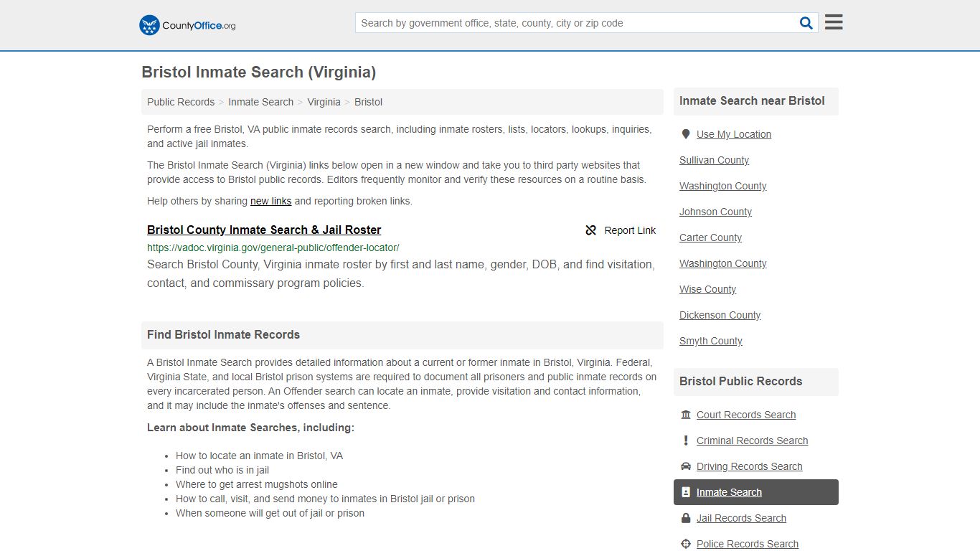This screenshot has height=551, width=980.
Task: Click the 'Bristol Public Records' sidebar heading
Action: coord(740,382)
